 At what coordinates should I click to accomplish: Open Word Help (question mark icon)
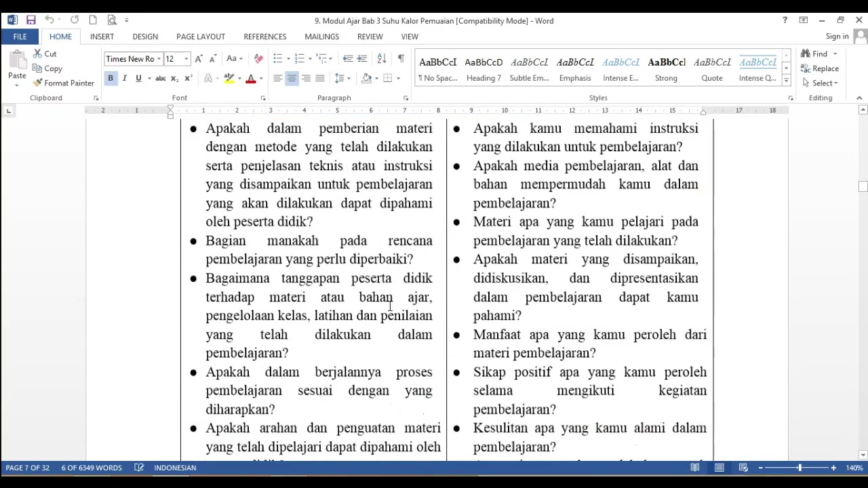(x=785, y=20)
